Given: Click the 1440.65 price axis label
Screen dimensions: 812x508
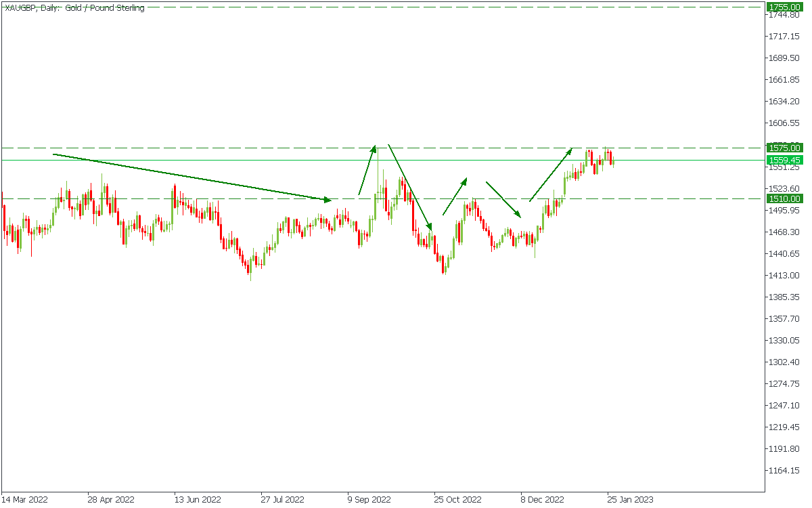Looking at the screenshot, I should pyautogui.click(x=784, y=254).
